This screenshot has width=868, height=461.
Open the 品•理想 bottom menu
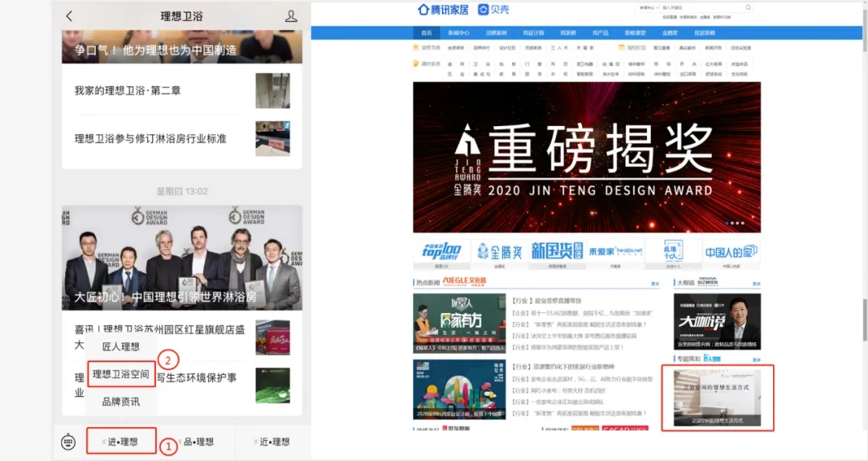199,442
